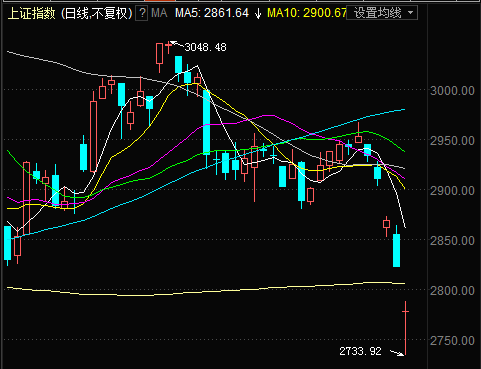
Task: Click the 3048.48 high price marker
Action: coord(205,47)
